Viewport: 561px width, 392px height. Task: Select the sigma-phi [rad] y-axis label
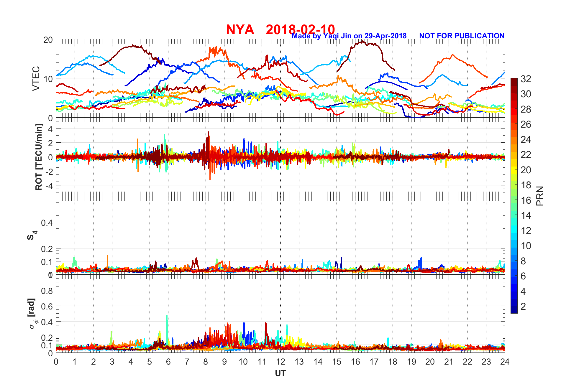click(33, 313)
